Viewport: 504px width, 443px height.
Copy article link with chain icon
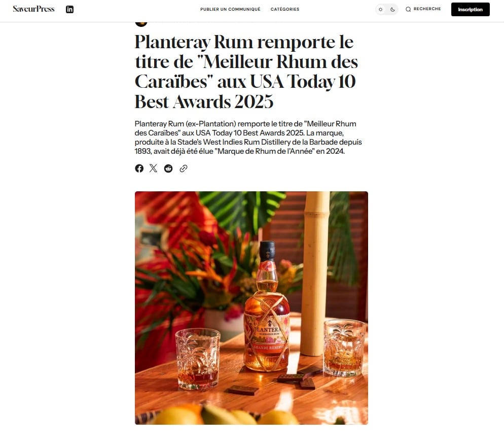184,168
